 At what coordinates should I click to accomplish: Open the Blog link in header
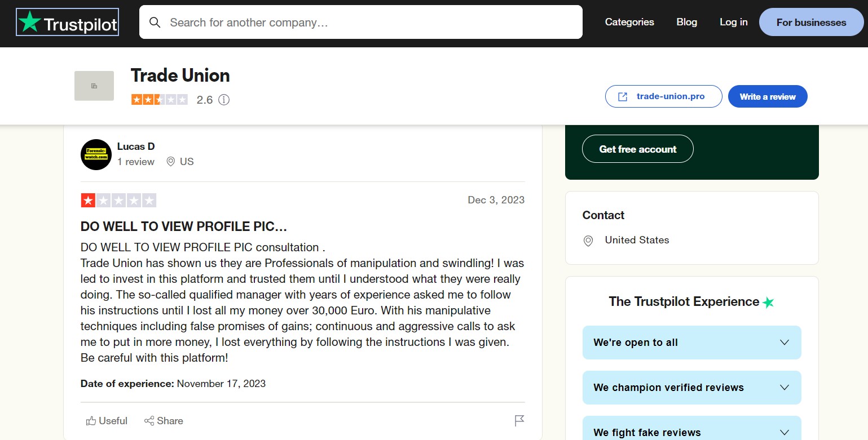pyautogui.click(x=687, y=23)
